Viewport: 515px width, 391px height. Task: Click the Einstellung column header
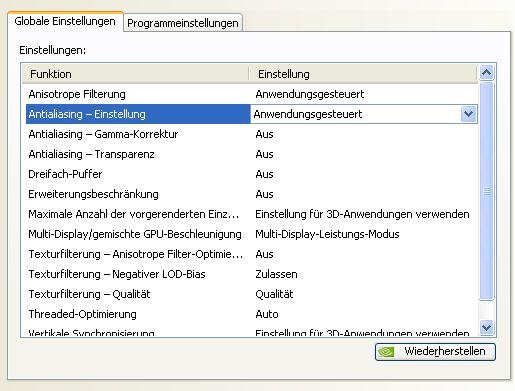click(x=363, y=74)
